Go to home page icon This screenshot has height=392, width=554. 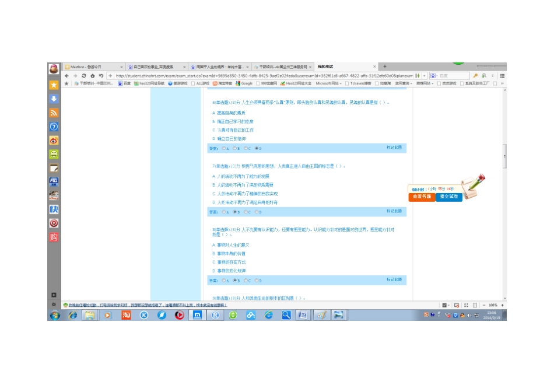[x=93, y=76]
